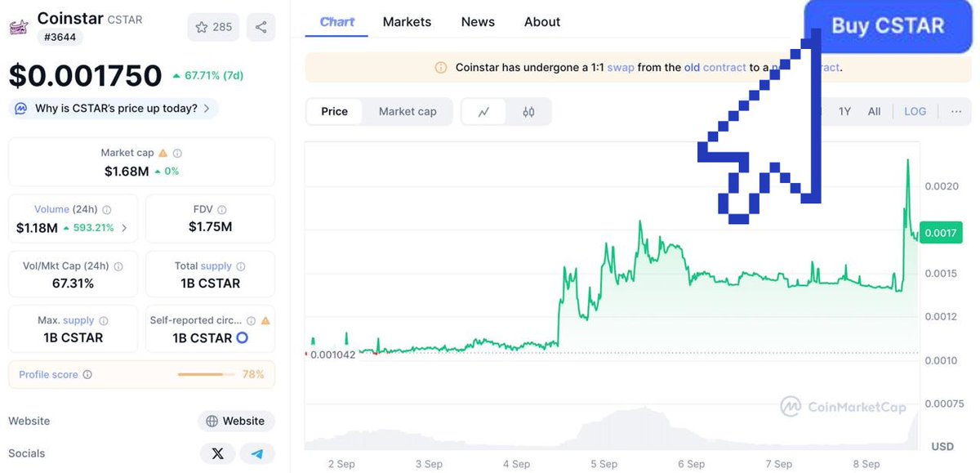Viewport: 980px width, 473px height.
Task: Open Coinstar X social profile
Action: [217, 453]
